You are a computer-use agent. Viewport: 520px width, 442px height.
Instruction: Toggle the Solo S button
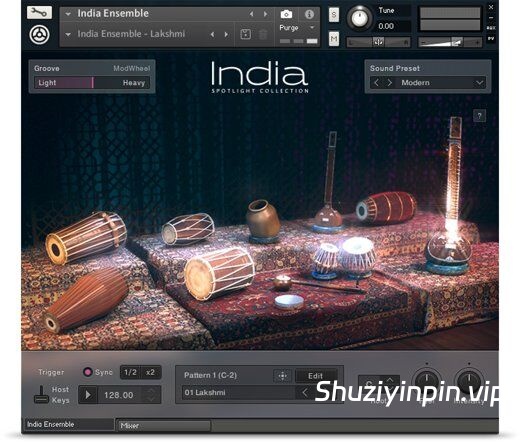(334, 15)
